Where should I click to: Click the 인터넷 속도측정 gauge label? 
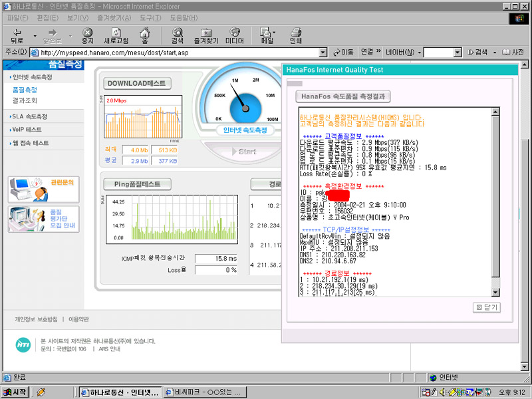click(x=245, y=130)
